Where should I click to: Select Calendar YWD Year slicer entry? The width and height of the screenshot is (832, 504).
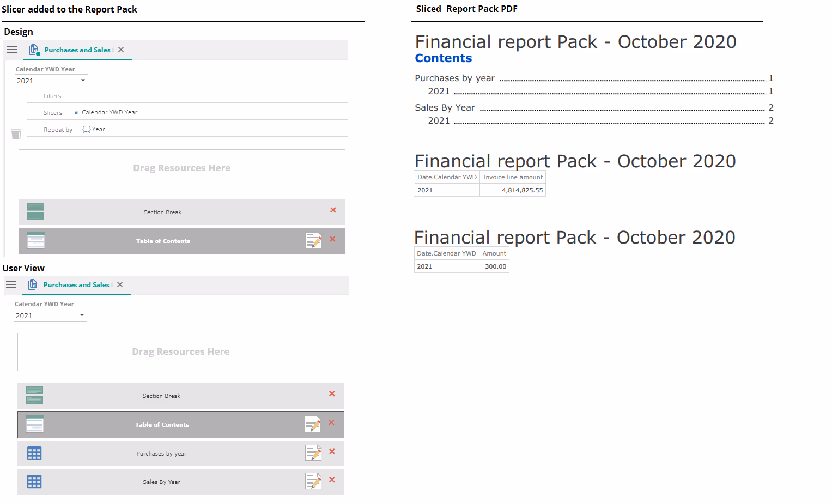pyautogui.click(x=109, y=113)
